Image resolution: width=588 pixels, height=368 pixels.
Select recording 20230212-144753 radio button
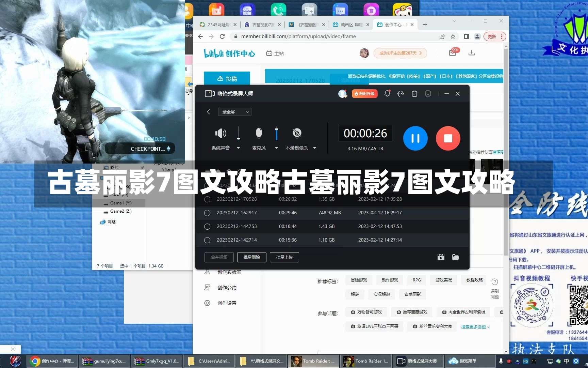pos(207,227)
